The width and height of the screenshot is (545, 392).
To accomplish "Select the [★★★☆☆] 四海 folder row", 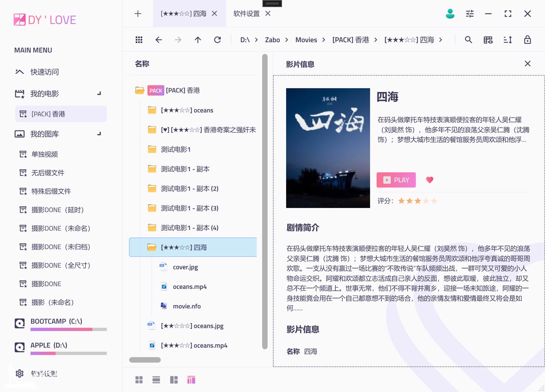I will pos(193,247).
